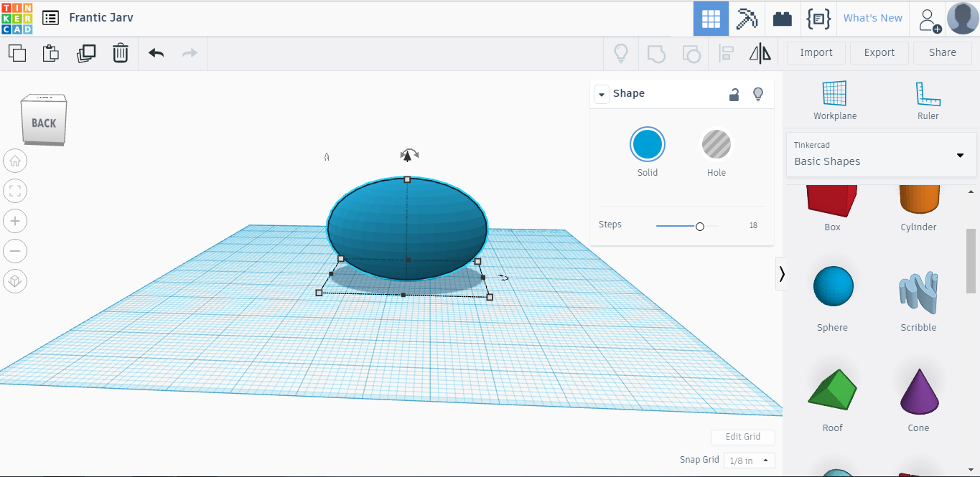Click the top height handle of the ellipsoid
The width and height of the screenshot is (980, 477).
click(407, 179)
